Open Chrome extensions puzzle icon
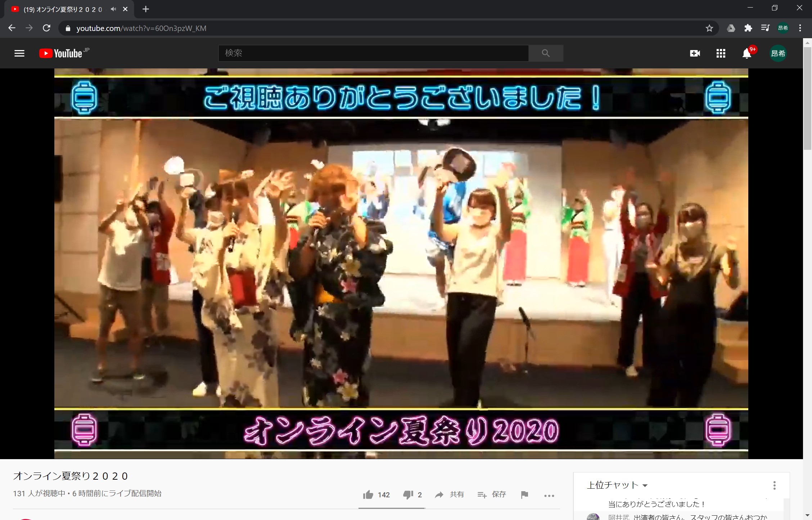The image size is (812, 520). click(748, 28)
